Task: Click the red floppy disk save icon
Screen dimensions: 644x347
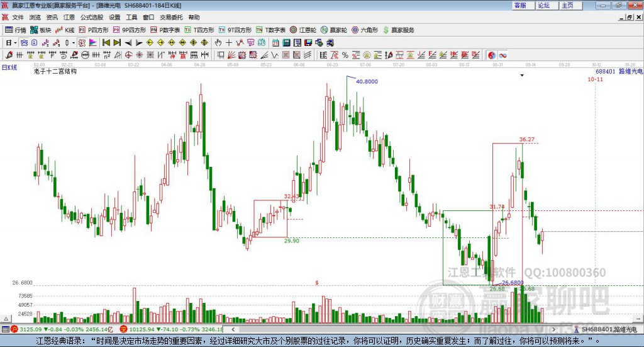Action: coord(308,43)
